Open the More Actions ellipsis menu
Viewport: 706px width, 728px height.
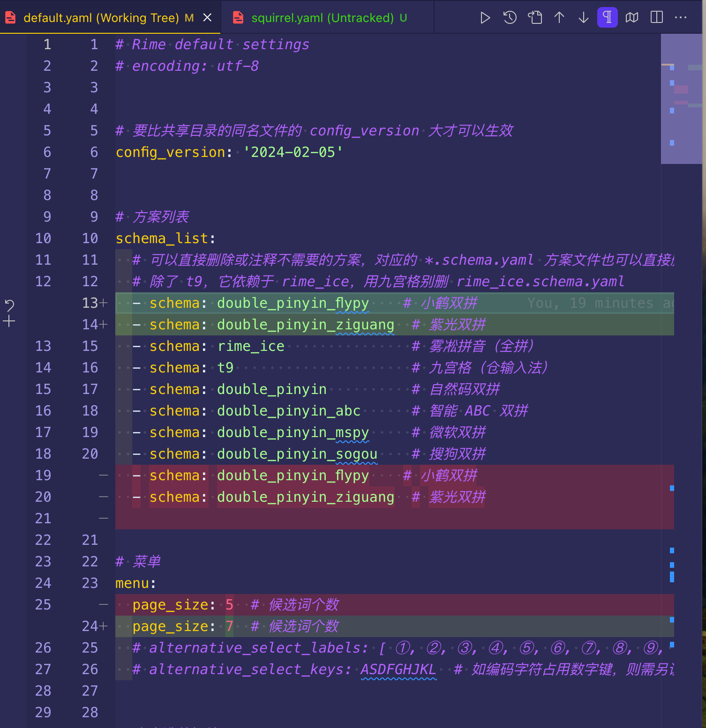pyautogui.click(x=681, y=18)
